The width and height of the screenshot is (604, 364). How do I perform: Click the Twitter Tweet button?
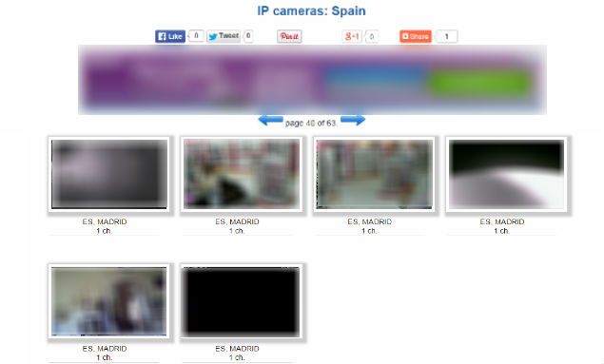224,36
